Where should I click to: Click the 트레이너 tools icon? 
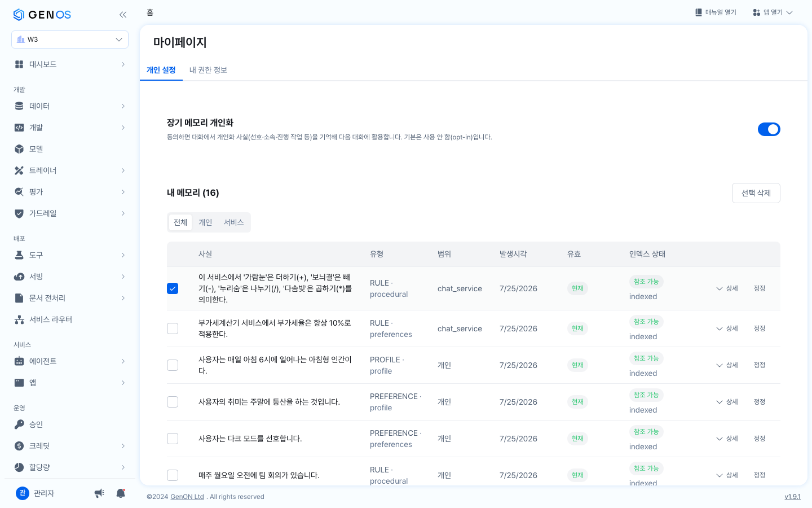[x=19, y=170]
